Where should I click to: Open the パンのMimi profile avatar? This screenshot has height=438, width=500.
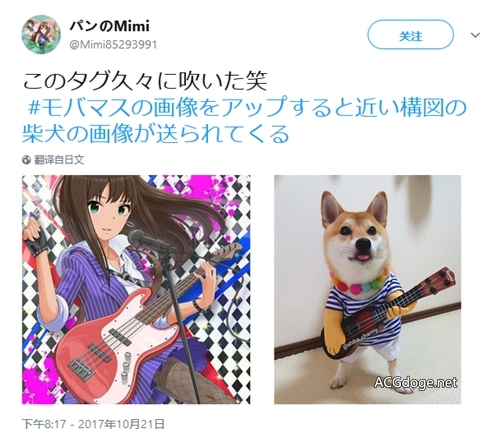click(x=41, y=34)
